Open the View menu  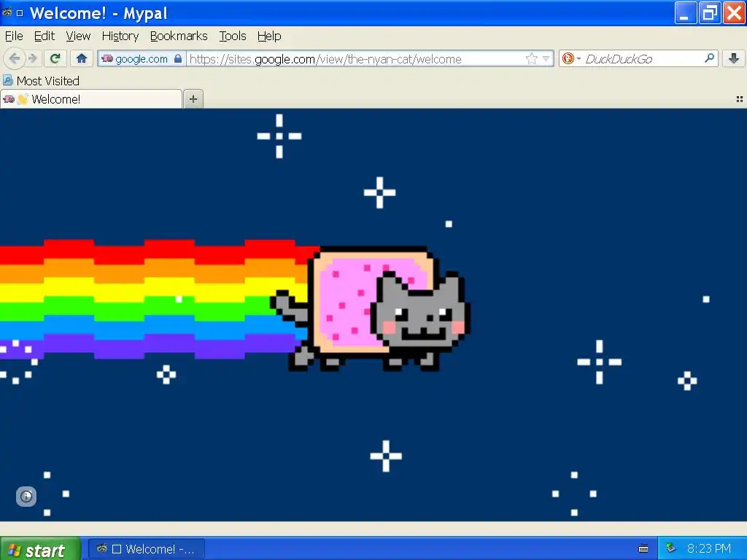(x=78, y=36)
